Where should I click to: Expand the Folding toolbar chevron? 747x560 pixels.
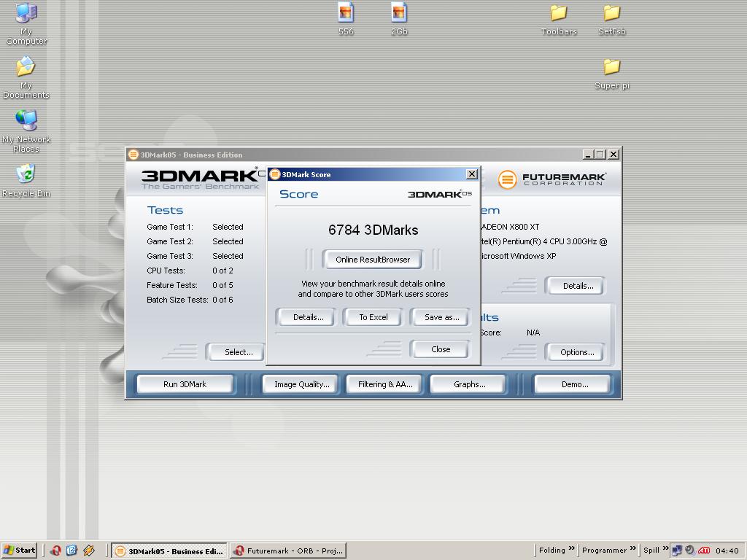tap(572, 548)
